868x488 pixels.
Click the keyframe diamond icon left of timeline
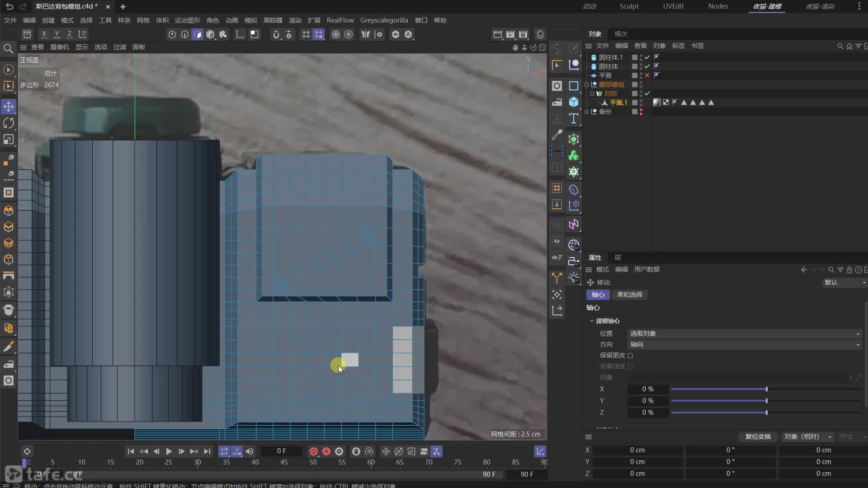point(27,451)
